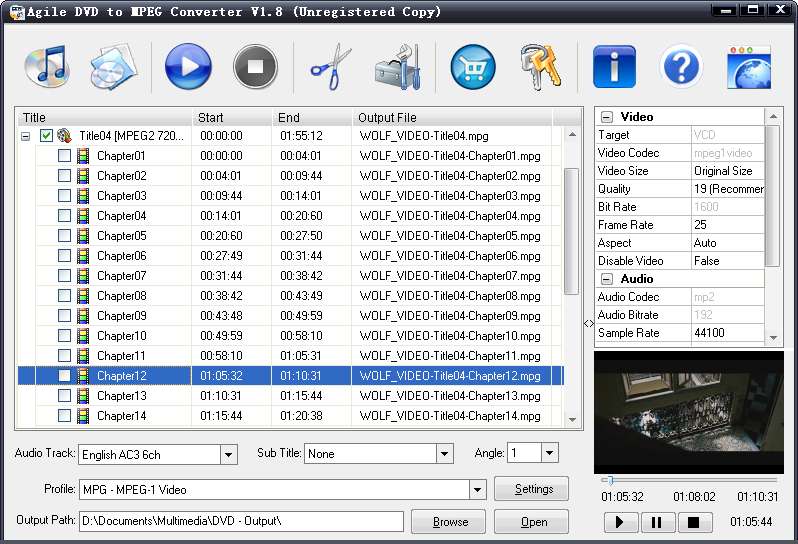Sort list by End column header
798x544 pixels.
tap(312, 118)
